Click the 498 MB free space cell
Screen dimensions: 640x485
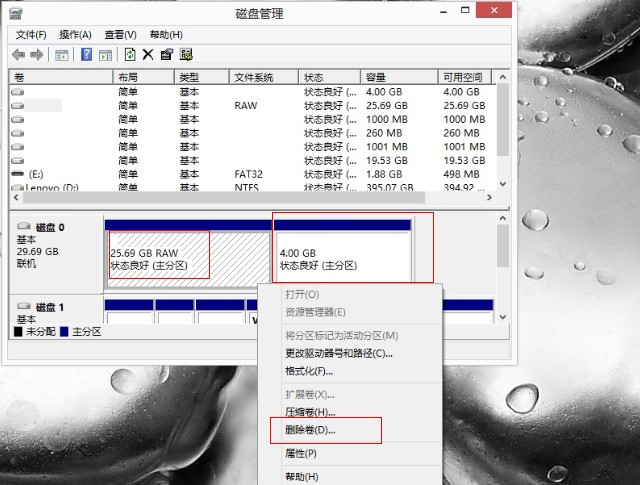coord(461,174)
